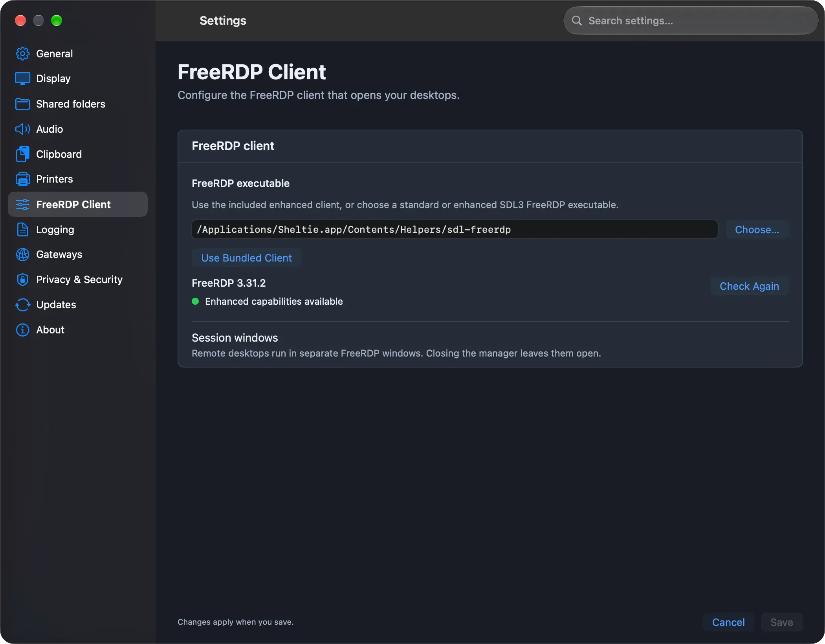Click the About info icon
Viewport: 825px width, 644px height.
point(22,330)
